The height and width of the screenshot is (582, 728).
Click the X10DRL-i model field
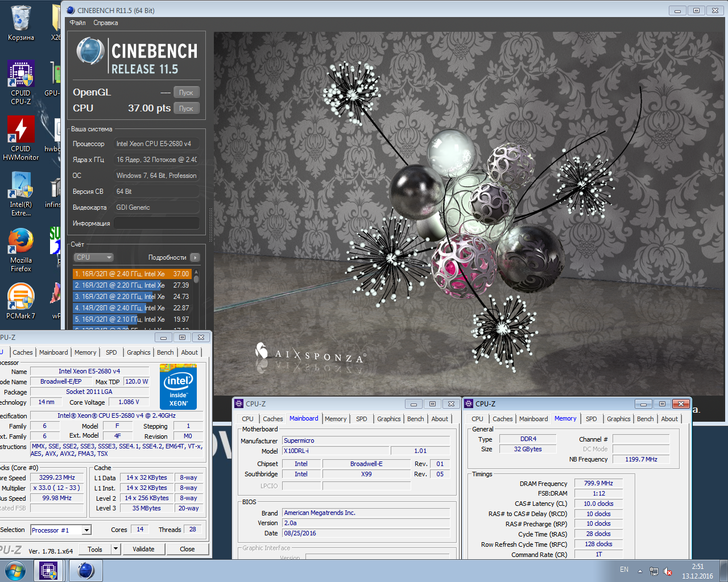click(336, 451)
